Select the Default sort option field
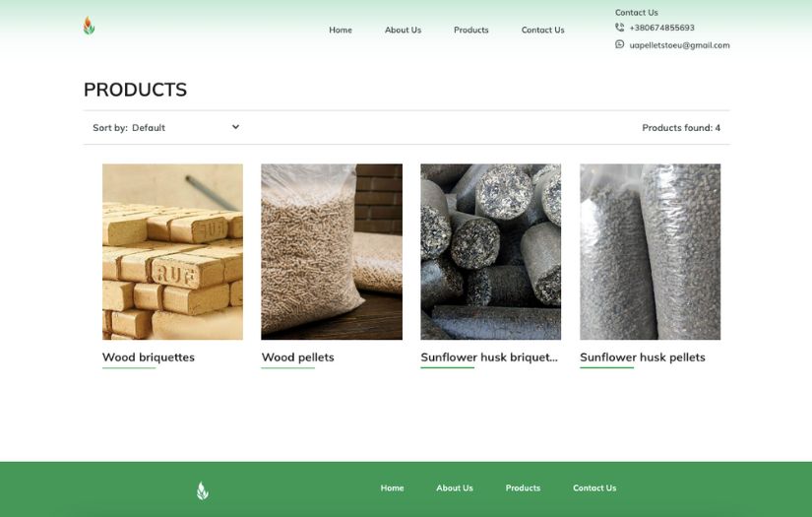Viewport: 812px width, 517px height. [185, 127]
